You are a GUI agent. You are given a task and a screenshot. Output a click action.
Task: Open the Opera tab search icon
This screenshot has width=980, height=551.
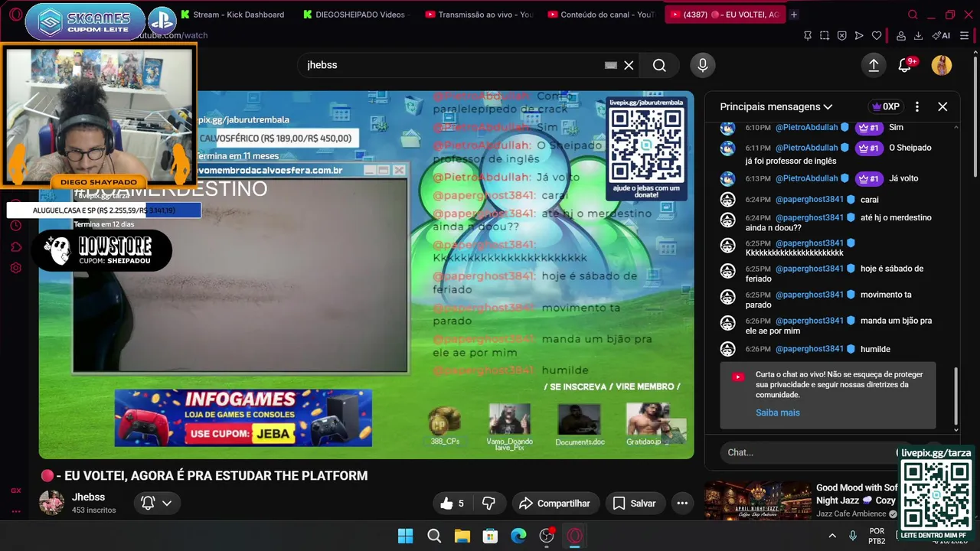tap(913, 15)
